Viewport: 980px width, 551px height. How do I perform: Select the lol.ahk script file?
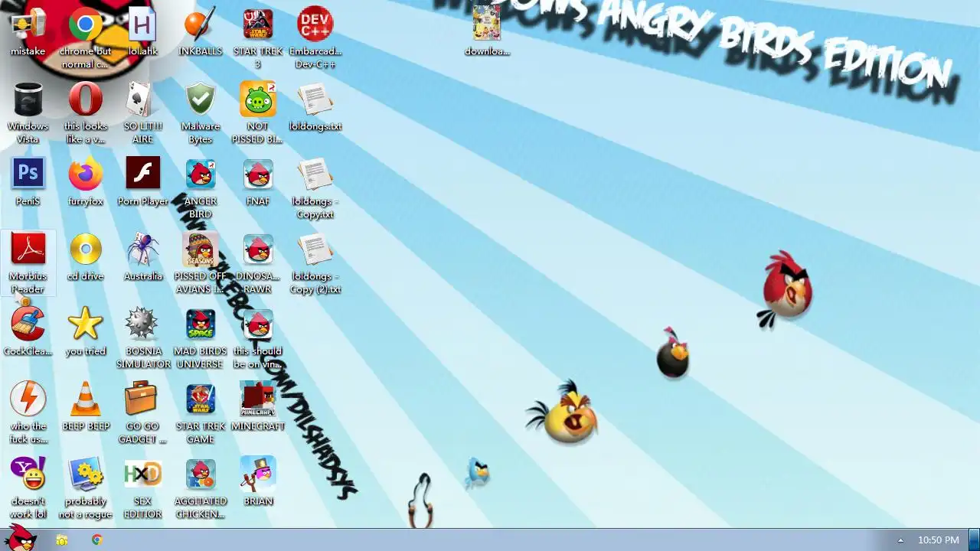pyautogui.click(x=142, y=32)
